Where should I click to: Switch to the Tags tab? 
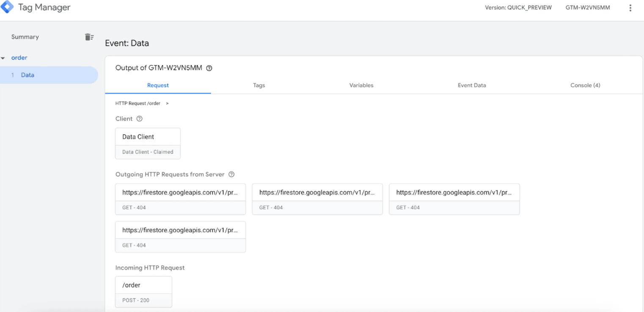coord(259,85)
